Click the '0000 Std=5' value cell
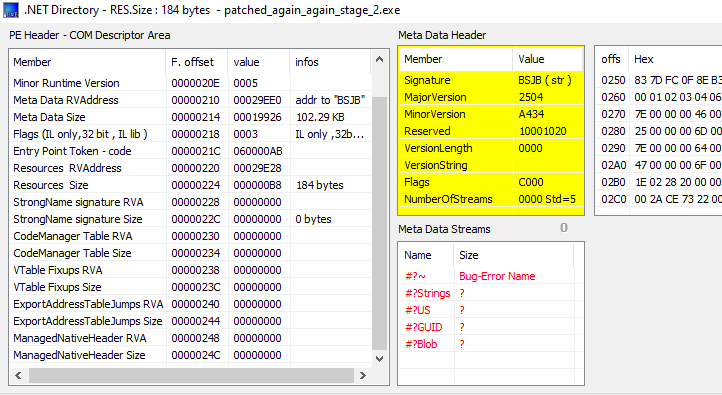Viewport: 722px width, 395px height. coord(548,199)
